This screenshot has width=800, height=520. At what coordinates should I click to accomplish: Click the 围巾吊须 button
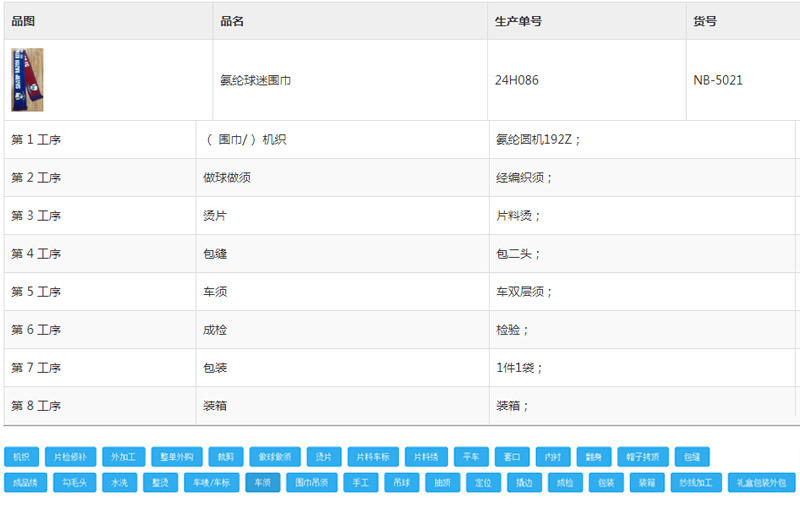point(312,483)
